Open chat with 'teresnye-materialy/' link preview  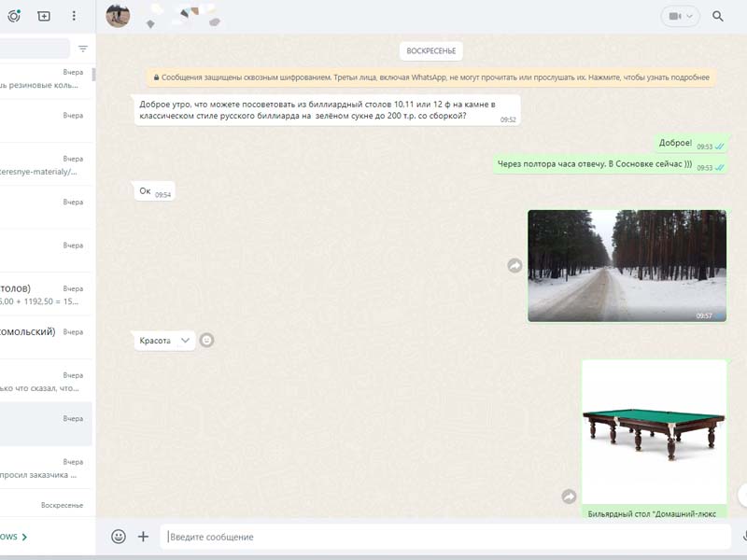pyautogui.click(x=46, y=164)
